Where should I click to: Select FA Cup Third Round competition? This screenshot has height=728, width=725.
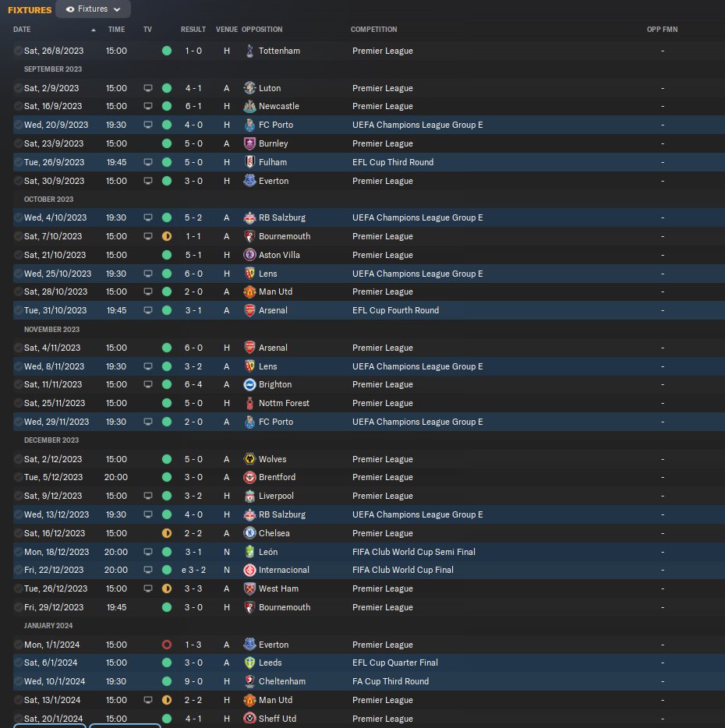[390, 681]
